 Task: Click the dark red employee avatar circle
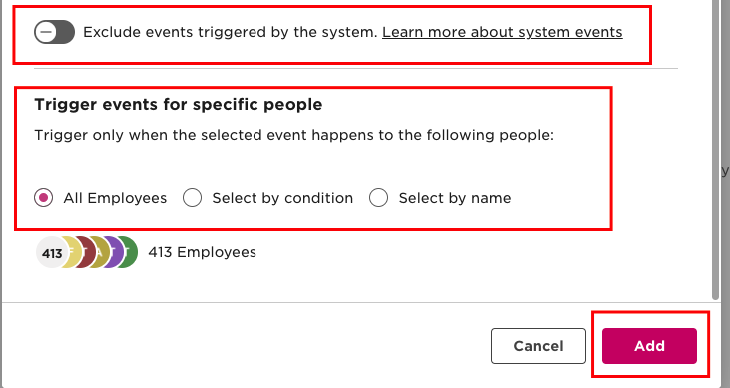pos(87,252)
